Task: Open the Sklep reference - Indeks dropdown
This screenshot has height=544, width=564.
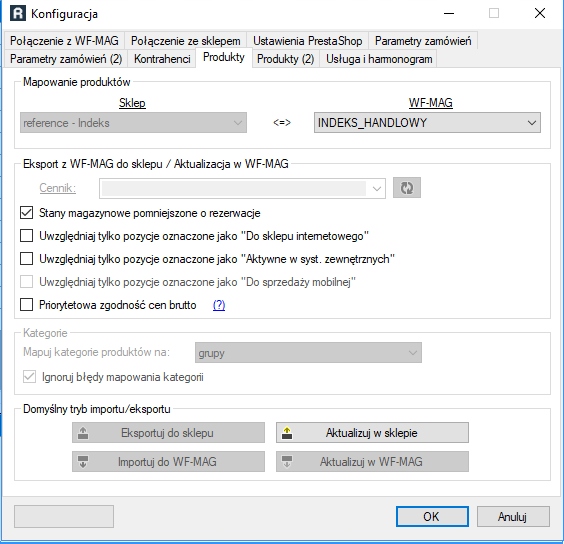Action: point(133,123)
